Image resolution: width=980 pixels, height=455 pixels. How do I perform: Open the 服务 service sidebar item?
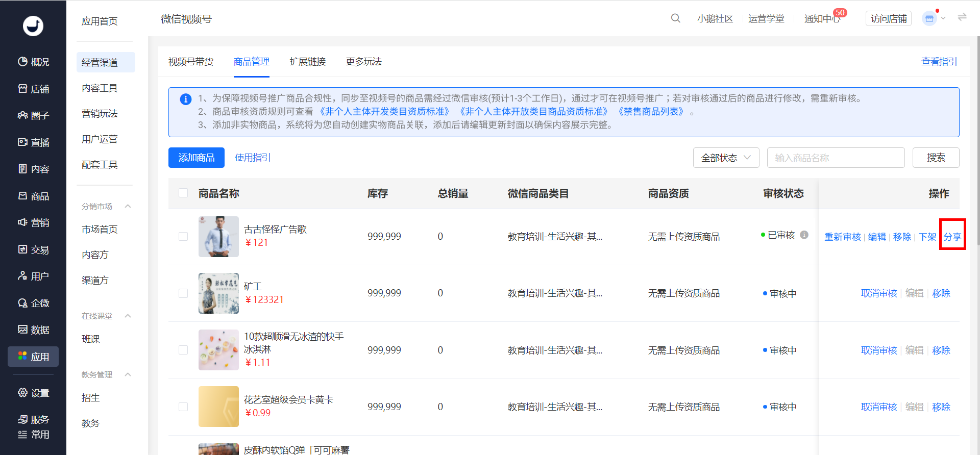point(33,420)
